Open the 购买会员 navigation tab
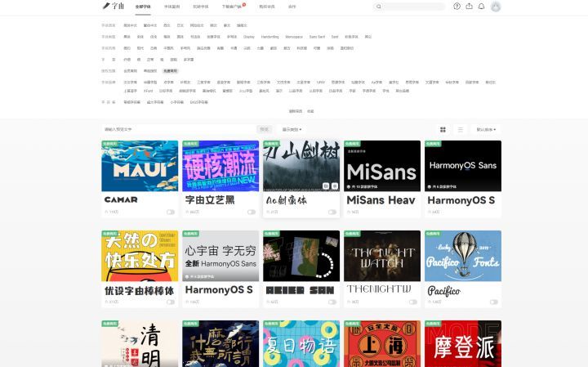 [266, 7]
